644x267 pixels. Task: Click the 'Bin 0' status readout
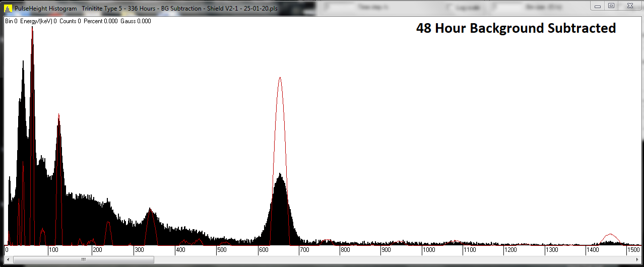pos(11,21)
